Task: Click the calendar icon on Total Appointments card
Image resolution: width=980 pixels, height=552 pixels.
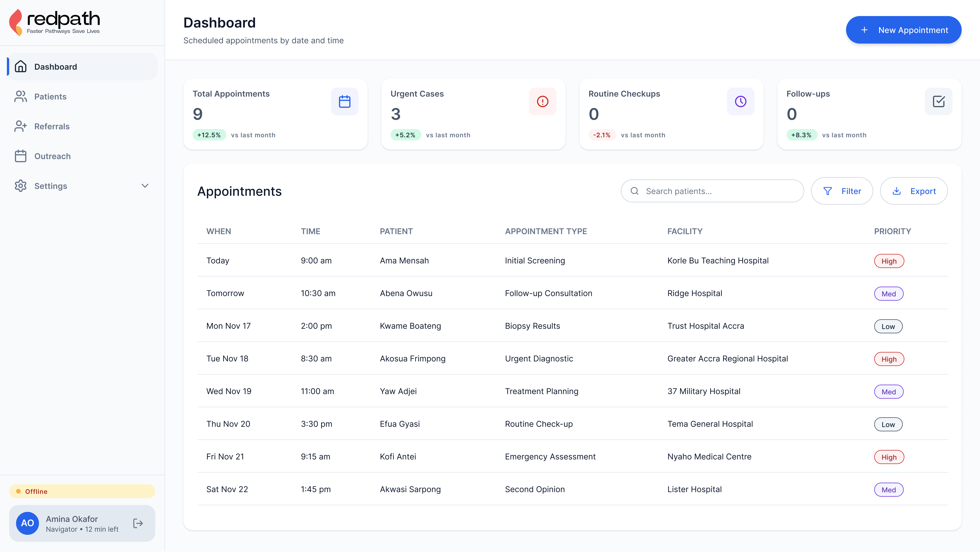Action: (344, 102)
